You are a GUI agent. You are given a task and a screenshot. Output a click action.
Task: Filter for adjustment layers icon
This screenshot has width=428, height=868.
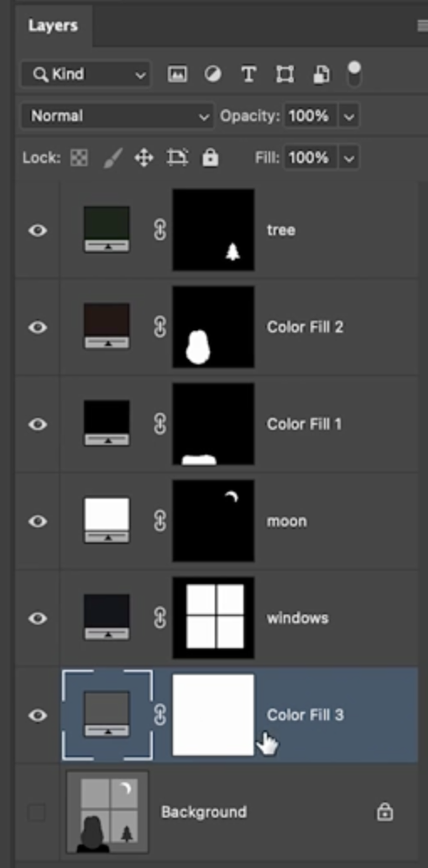click(x=212, y=74)
